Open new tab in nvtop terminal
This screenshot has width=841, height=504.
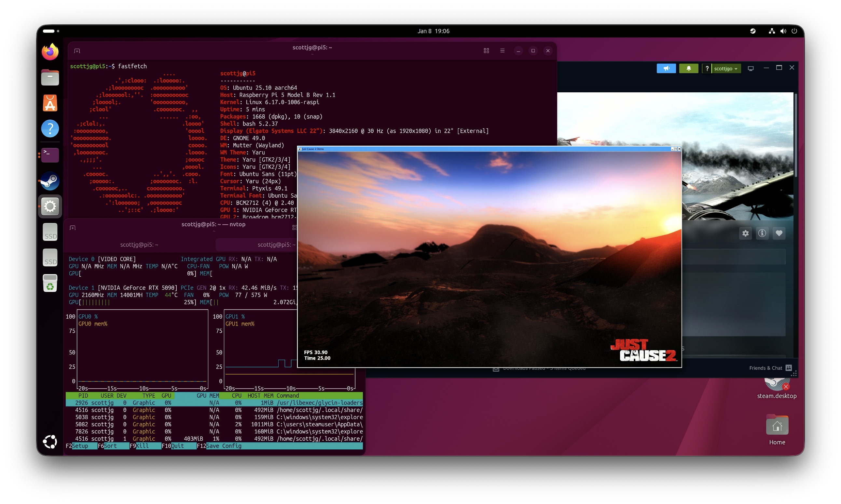click(72, 228)
